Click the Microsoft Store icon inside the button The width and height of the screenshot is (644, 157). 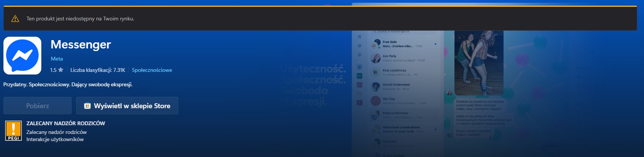[87, 106]
